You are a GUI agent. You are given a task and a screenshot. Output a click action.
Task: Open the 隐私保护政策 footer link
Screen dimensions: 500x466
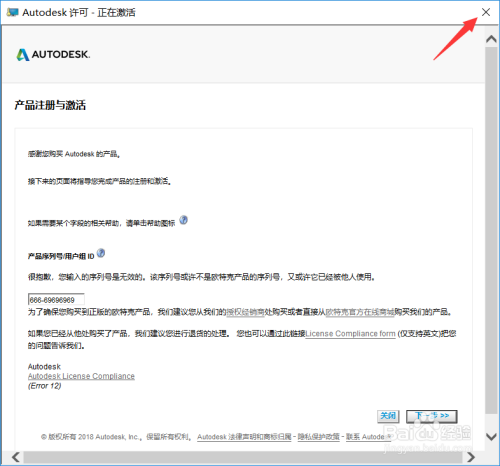(x=319, y=437)
